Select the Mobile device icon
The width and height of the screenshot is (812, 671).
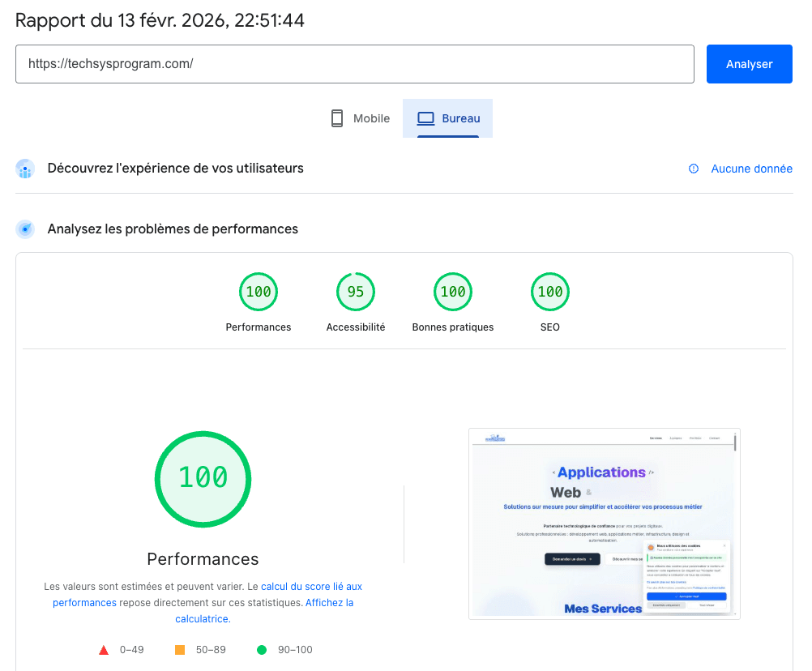337,118
